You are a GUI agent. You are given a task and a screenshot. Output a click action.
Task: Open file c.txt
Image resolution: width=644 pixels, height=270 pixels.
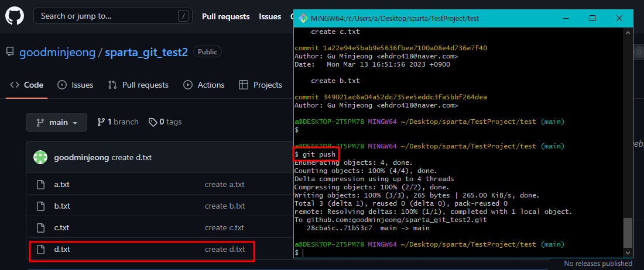point(61,227)
